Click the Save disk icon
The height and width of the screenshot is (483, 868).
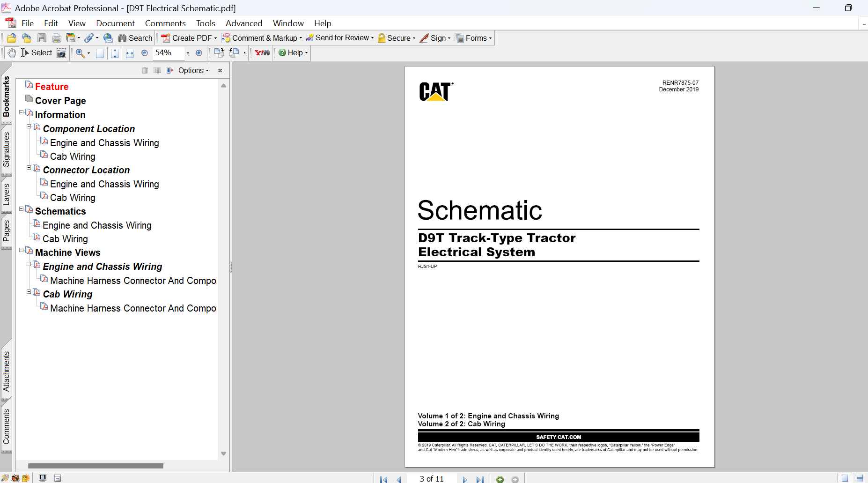click(42, 38)
